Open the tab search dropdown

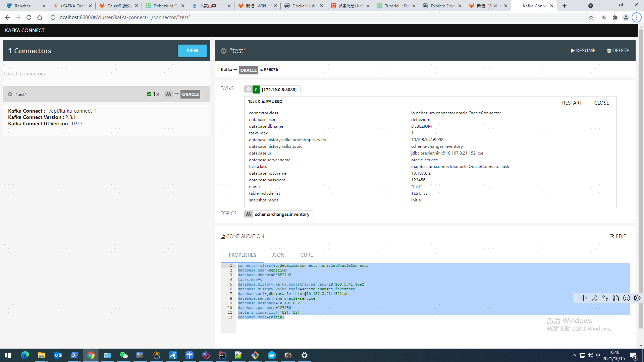[x=591, y=6]
